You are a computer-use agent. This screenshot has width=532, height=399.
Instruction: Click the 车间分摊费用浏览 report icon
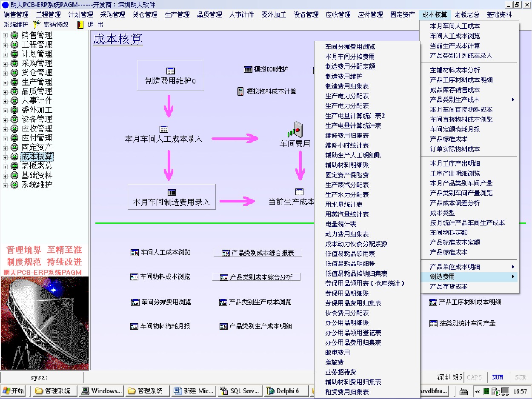(x=135, y=302)
